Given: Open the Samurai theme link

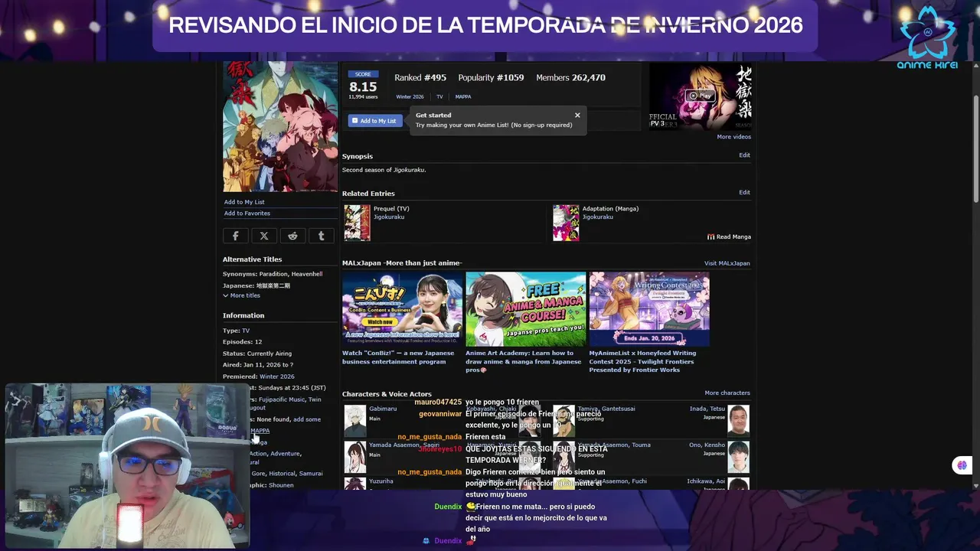Looking at the screenshot, I should (311, 474).
